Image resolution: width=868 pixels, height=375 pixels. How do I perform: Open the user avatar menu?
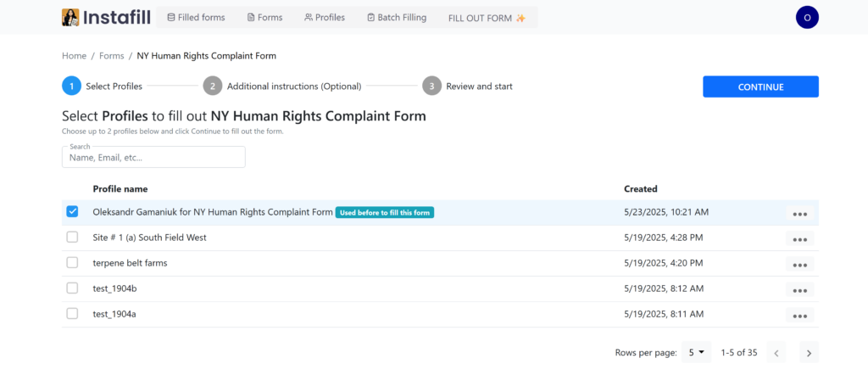tap(807, 17)
